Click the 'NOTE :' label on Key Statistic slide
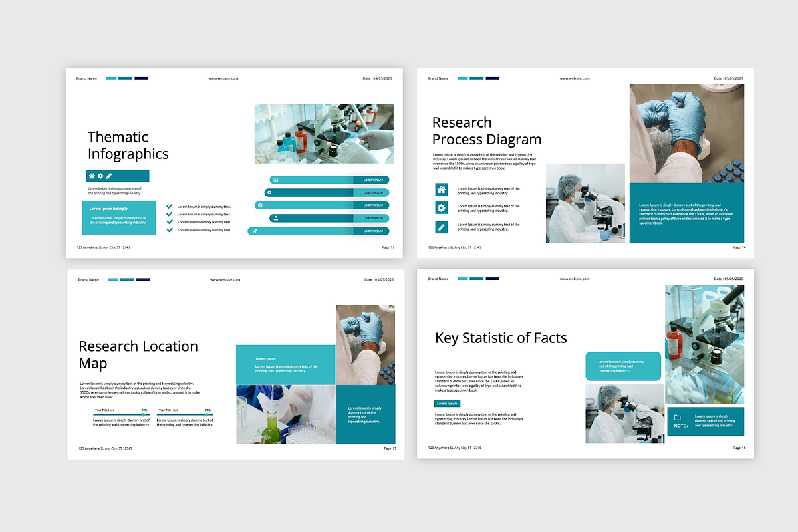The image size is (798, 532). pyautogui.click(x=681, y=426)
